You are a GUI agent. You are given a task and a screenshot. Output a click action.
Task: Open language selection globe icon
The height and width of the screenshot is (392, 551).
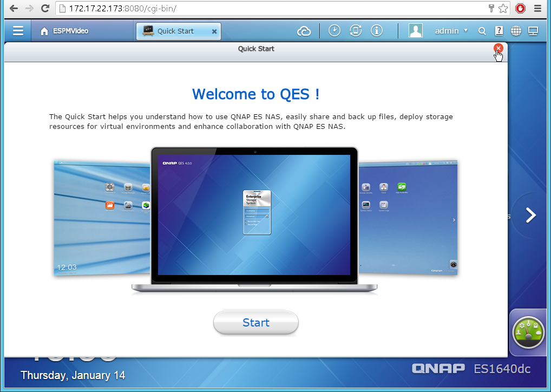516,31
